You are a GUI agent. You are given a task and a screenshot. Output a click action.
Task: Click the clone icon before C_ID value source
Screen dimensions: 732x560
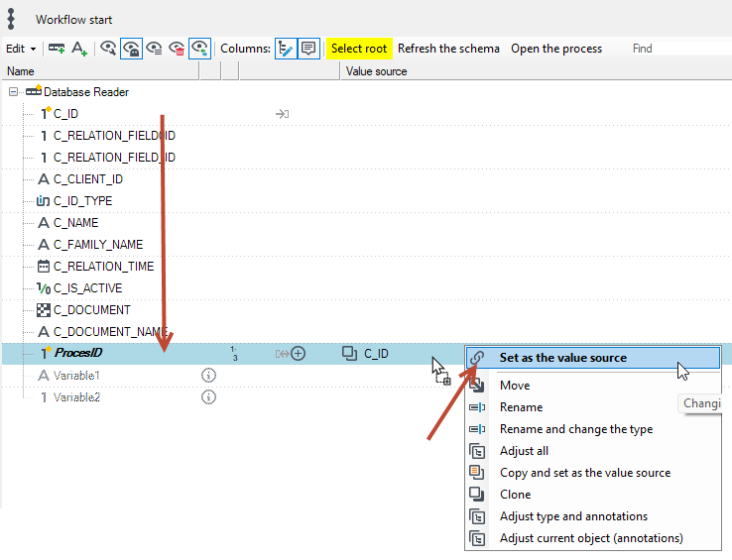(x=350, y=353)
